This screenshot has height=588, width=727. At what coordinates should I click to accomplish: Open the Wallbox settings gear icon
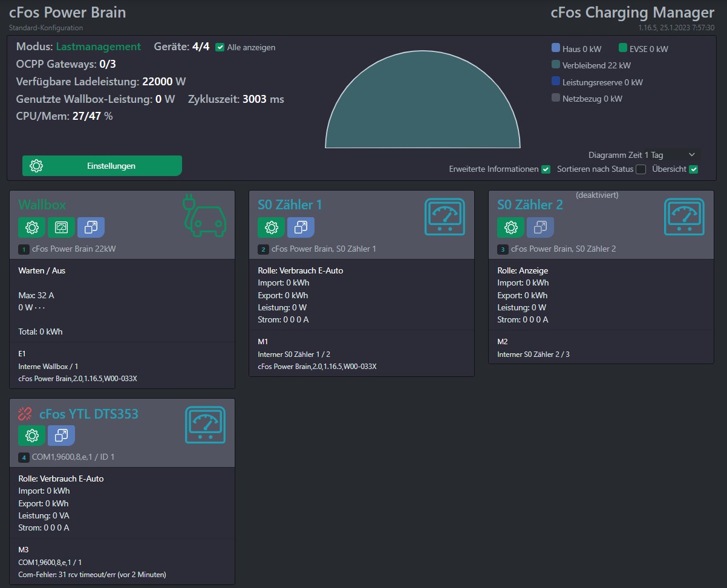(x=31, y=227)
